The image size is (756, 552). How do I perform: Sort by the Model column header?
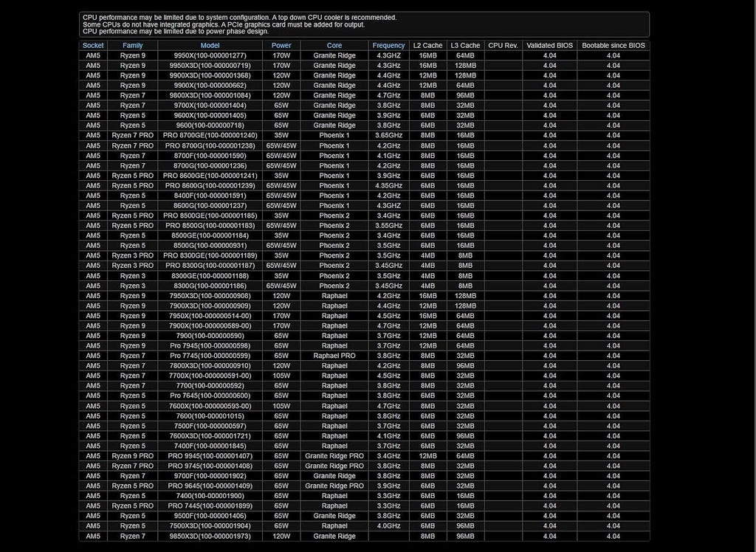pyautogui.click(x=210, y=45)
